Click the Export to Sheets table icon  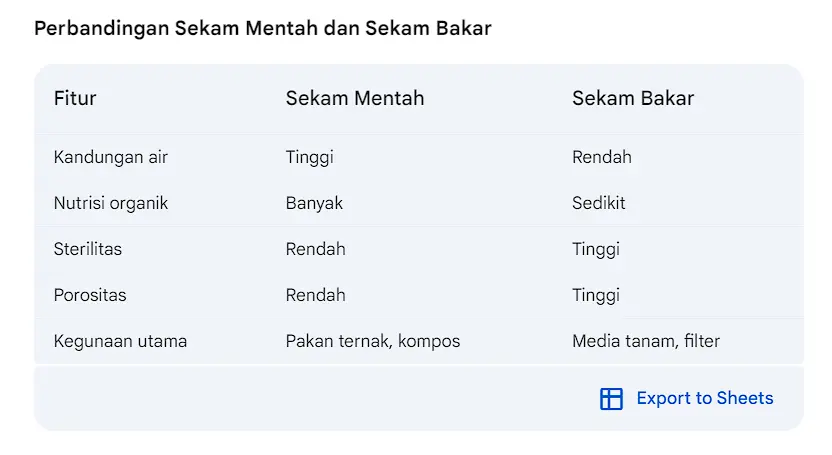611,399
